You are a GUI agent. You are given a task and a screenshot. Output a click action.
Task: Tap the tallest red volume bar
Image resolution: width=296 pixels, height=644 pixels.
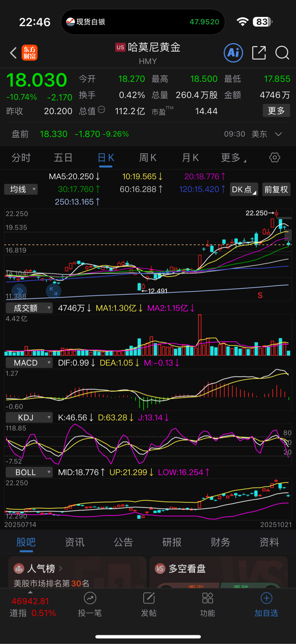click(200, 335)
